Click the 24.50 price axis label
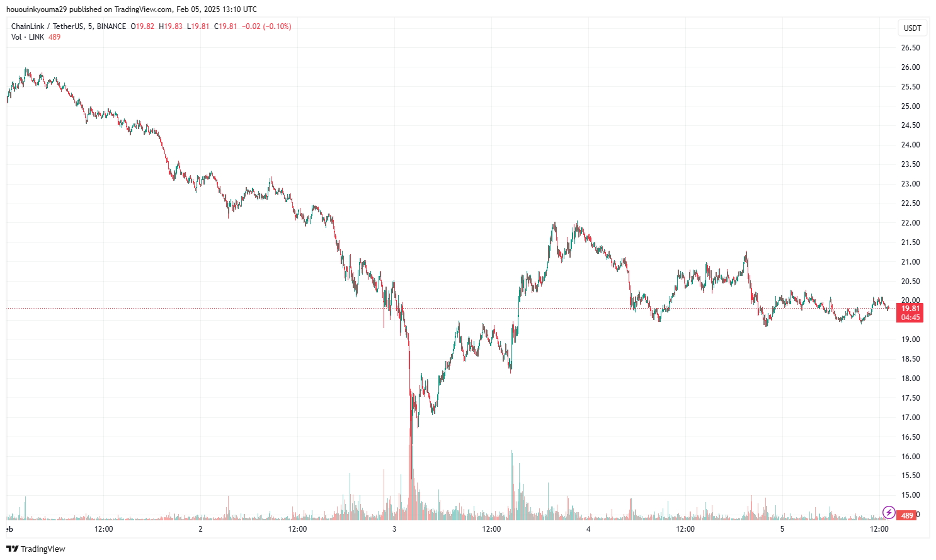This screenshot has height=560, width=936. 910,125
